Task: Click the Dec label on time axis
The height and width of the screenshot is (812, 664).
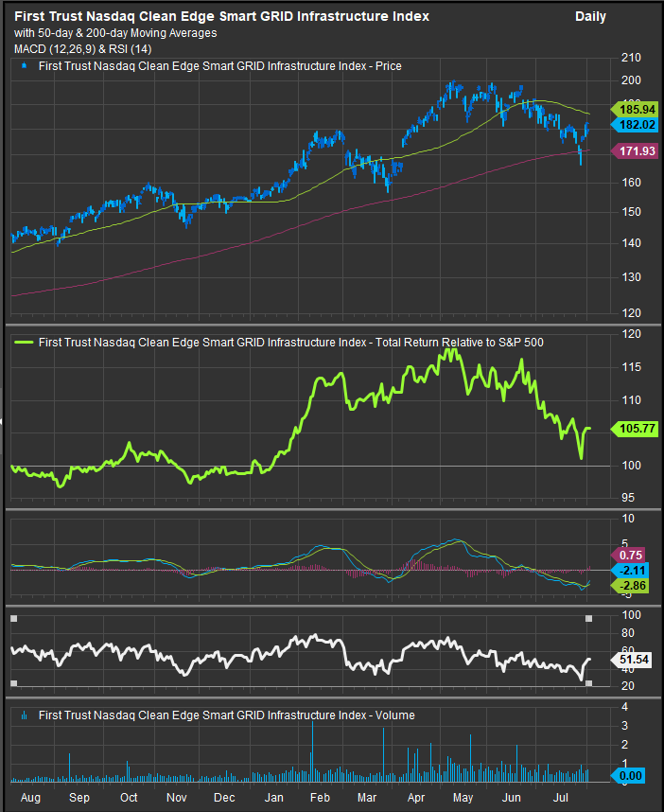Action: click(x=224, y=798)
